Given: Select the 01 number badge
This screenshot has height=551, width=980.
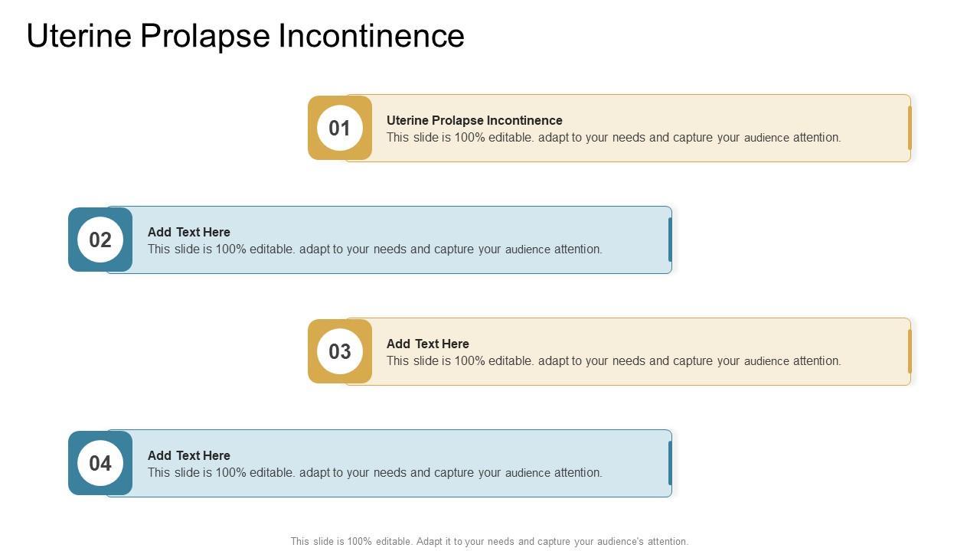Looking at the screenshot, I should pos(339,128).
